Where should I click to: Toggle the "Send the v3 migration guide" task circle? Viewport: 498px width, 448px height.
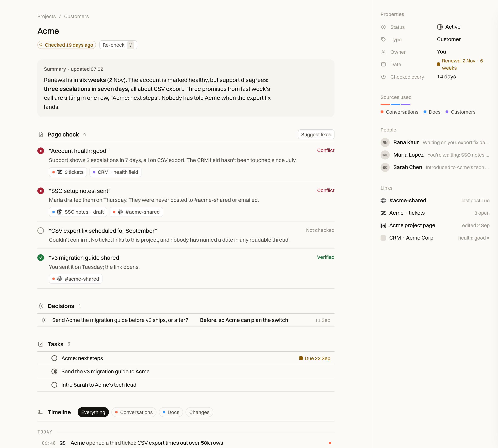click(54, 371)
